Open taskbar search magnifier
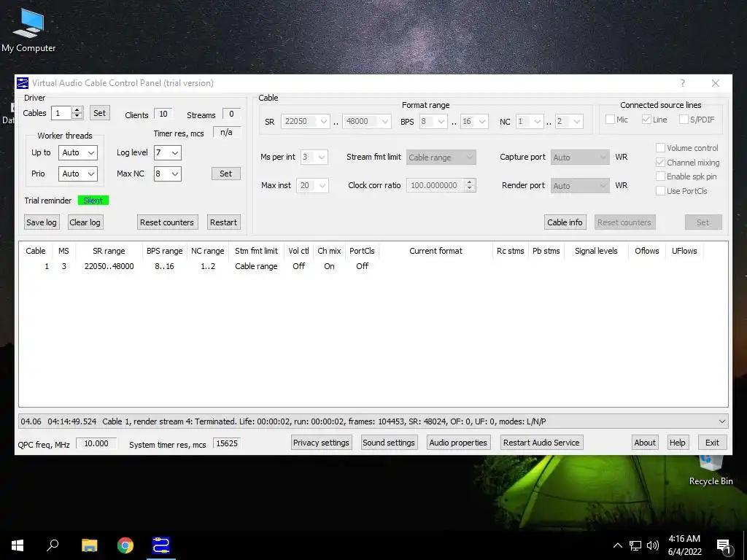This screenshot has height=560, width=747. (53, 545)
